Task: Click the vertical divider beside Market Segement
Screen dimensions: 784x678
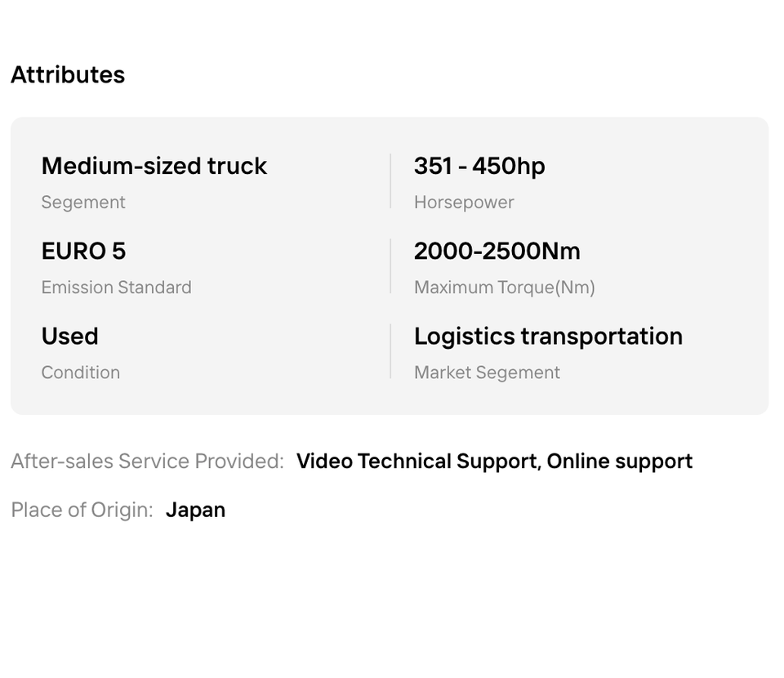Action: [x=390, y=351]
